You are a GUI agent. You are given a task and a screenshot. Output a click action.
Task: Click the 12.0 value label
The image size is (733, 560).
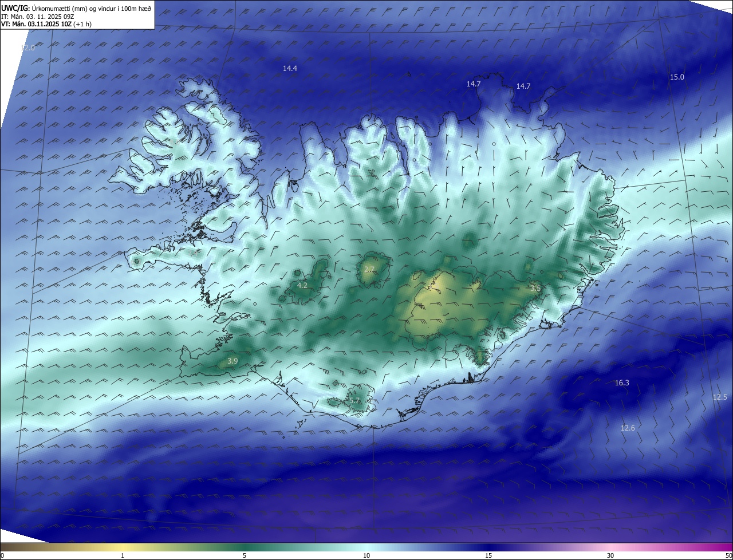coord(27,48)
